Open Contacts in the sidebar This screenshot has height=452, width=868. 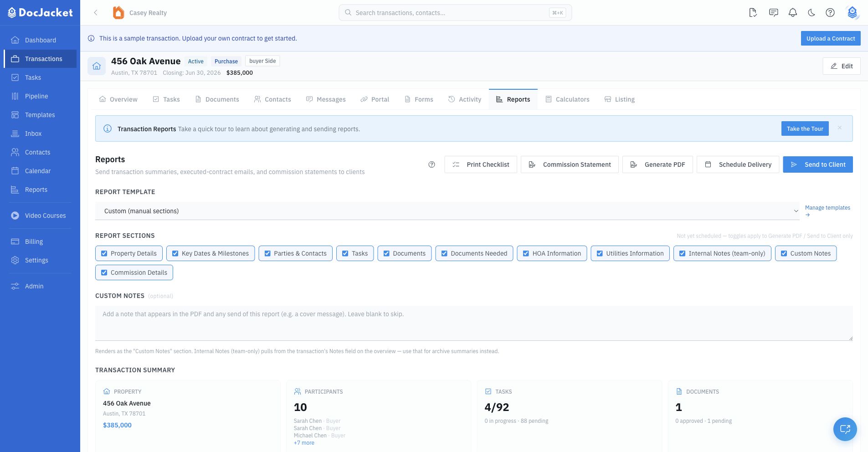tap(40, 152)
